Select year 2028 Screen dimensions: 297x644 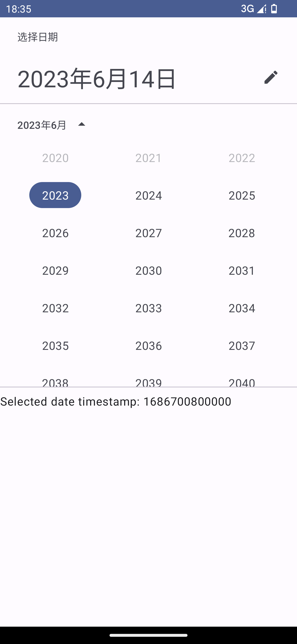242,233
